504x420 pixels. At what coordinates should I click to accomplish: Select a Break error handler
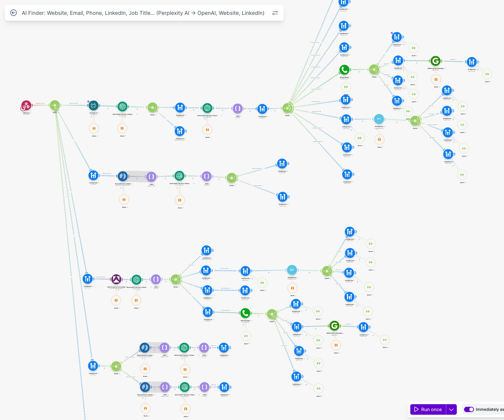94,128
